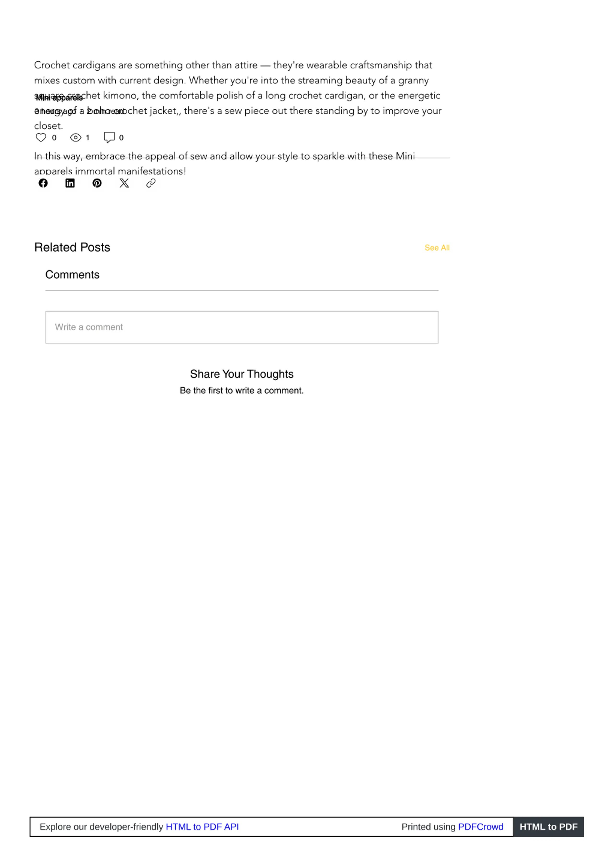The width and height of the screenshot is (614, 868).
Task: Focus the Write a comment field
Action: click(242, 327)
